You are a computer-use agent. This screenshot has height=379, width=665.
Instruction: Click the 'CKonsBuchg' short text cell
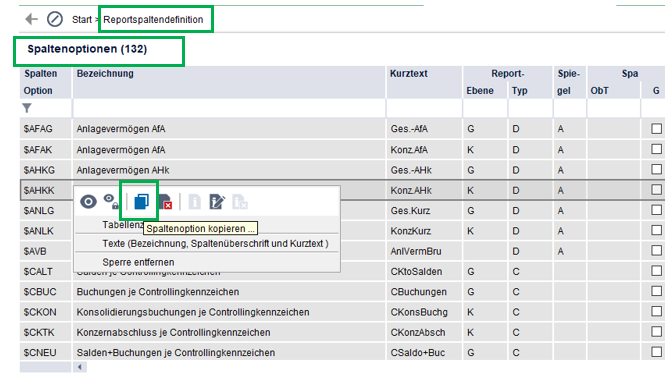tap(424, 312)
